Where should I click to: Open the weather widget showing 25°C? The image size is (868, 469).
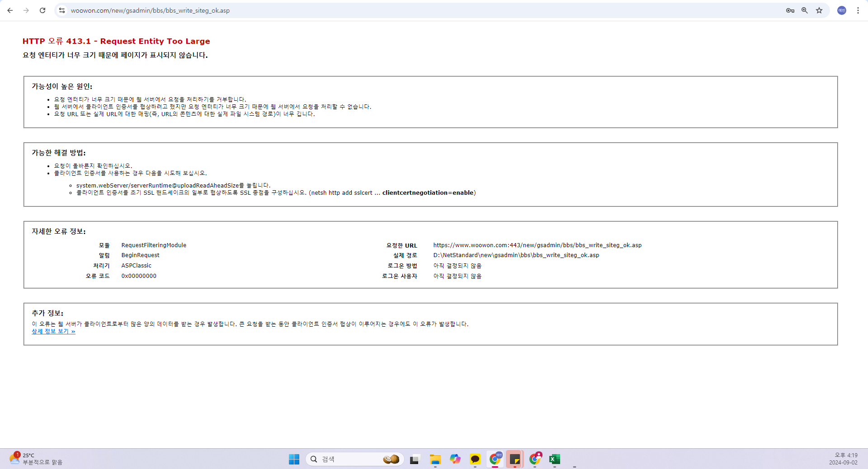pyautogui.click(x=36, y=459)
